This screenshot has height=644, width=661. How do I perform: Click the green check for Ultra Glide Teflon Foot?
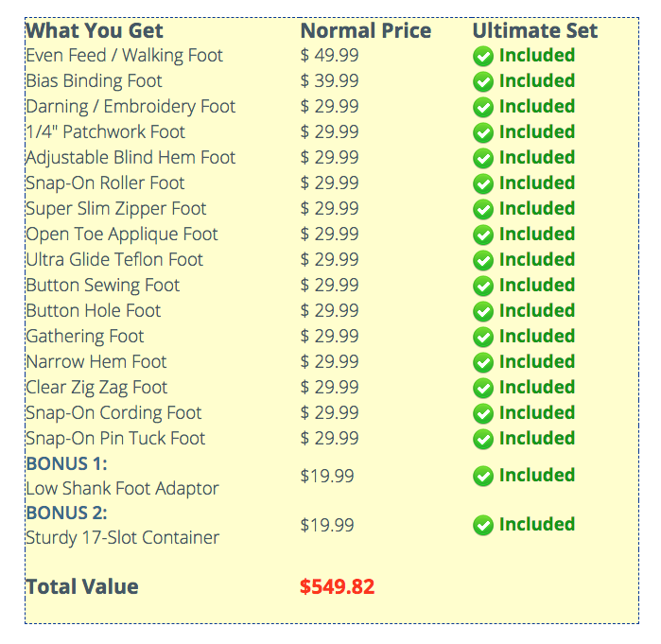click(483, 261)
